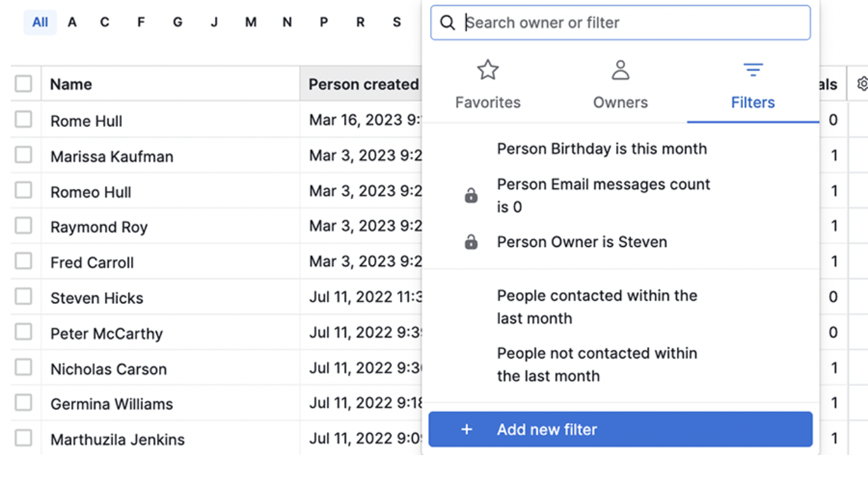
Task: Filter names by letter M
Action: tap(250, 23)
